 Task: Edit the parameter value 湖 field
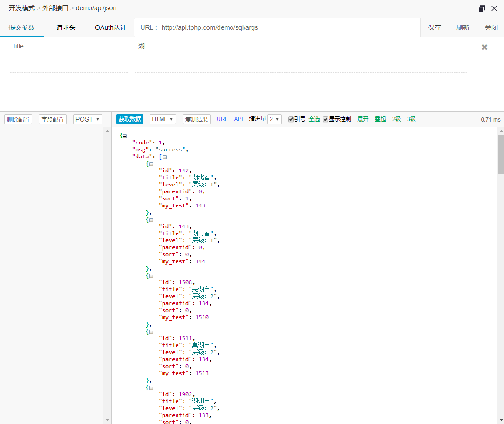300,47
